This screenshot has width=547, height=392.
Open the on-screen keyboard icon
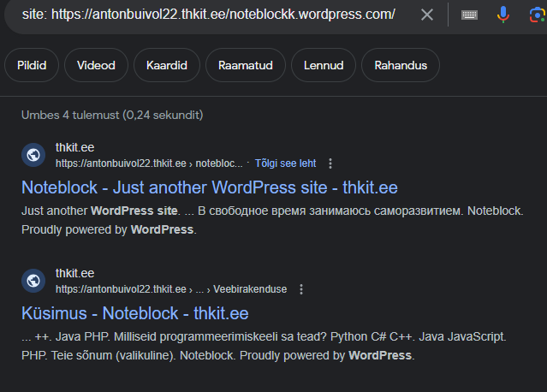(x=469, y=15)
